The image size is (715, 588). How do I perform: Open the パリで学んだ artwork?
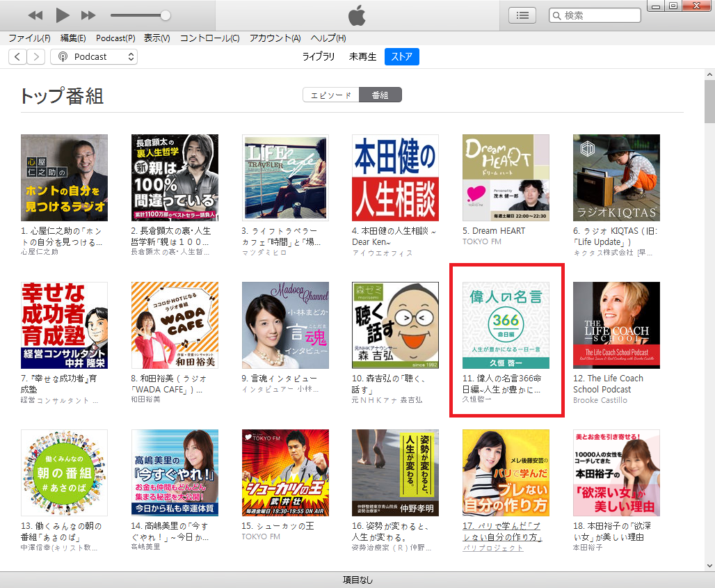(506, 473)
